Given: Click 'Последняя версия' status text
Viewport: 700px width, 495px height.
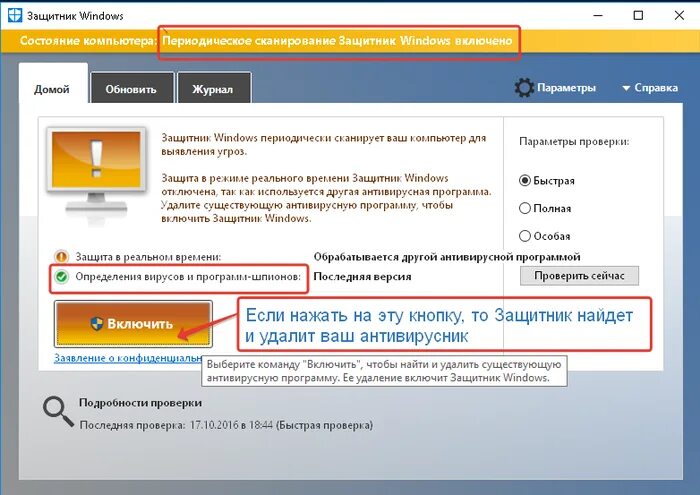Looking at the screenshot, I should 362,276.
